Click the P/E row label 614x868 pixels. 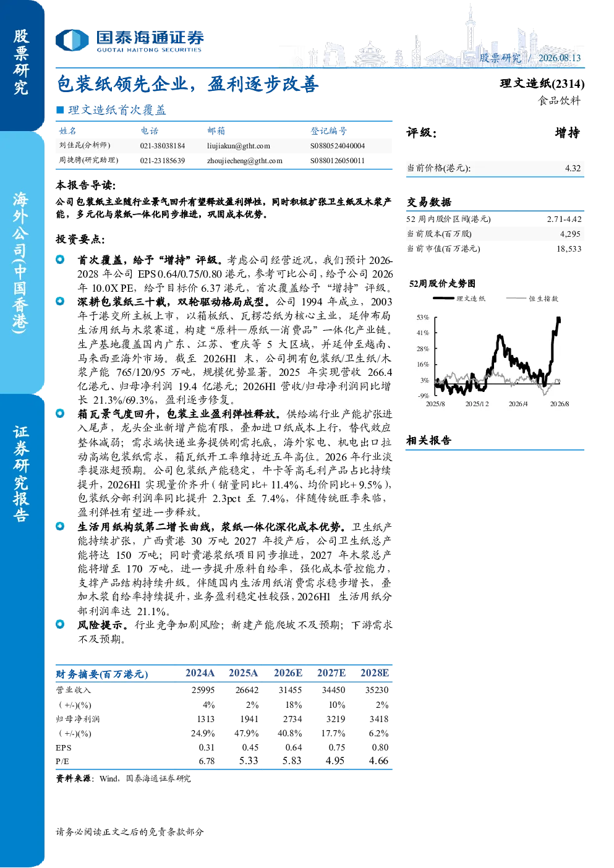pos(62,762)
